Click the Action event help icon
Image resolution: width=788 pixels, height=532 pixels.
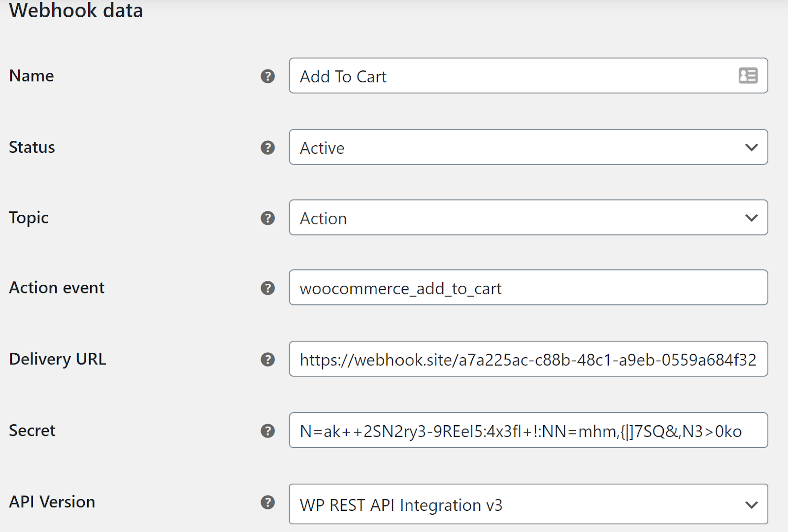click(267, 288)
